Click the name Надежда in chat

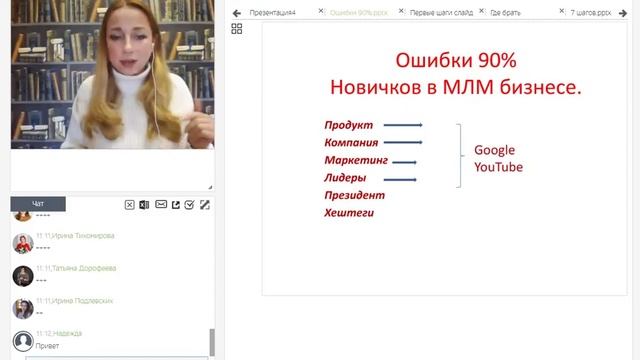pos(68,333)
